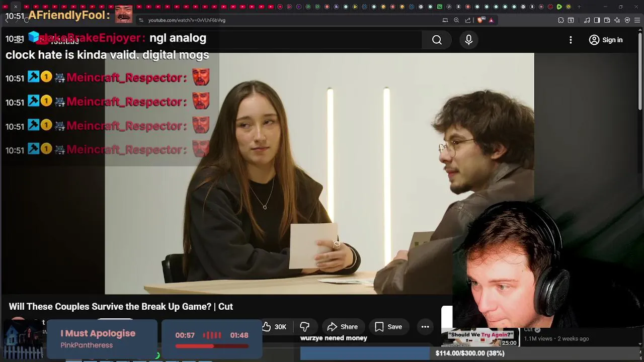The height and width of the screenshot is (362, 644).
Task: Open the media controls music note icon
Action: [x=587, y=20]
